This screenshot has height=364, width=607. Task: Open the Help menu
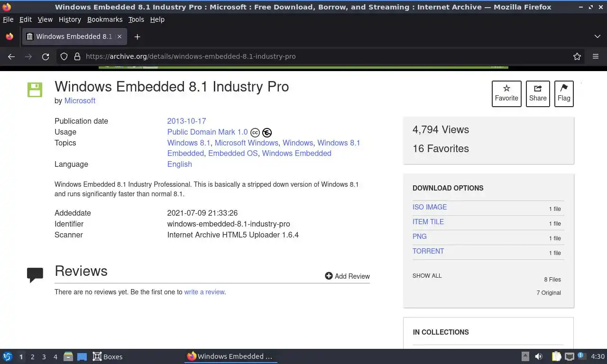pos(157,19)
